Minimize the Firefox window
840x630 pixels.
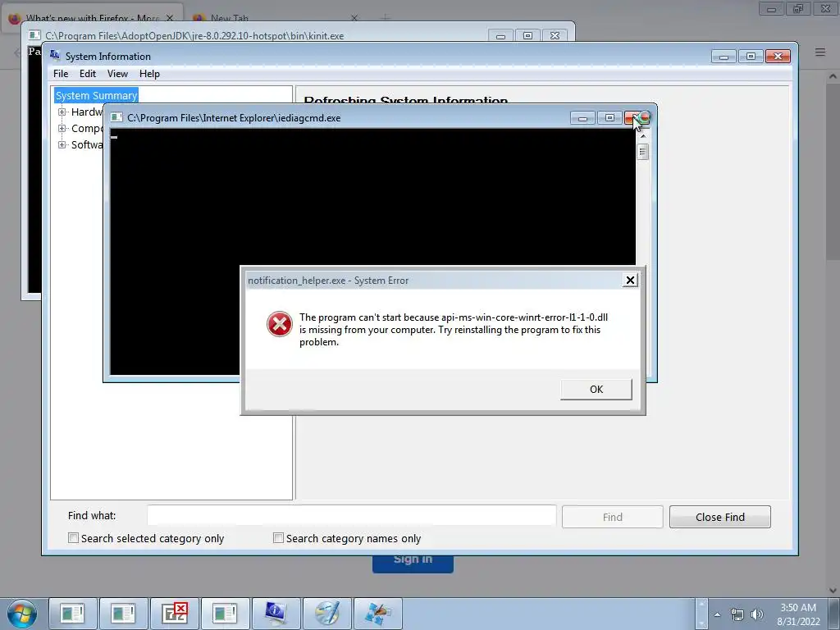point(771,8)
